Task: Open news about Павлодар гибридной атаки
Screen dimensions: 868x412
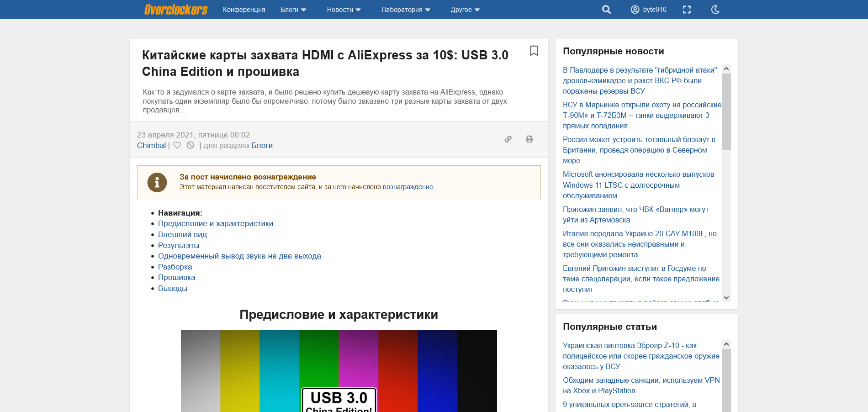Action: coord(640,80)
